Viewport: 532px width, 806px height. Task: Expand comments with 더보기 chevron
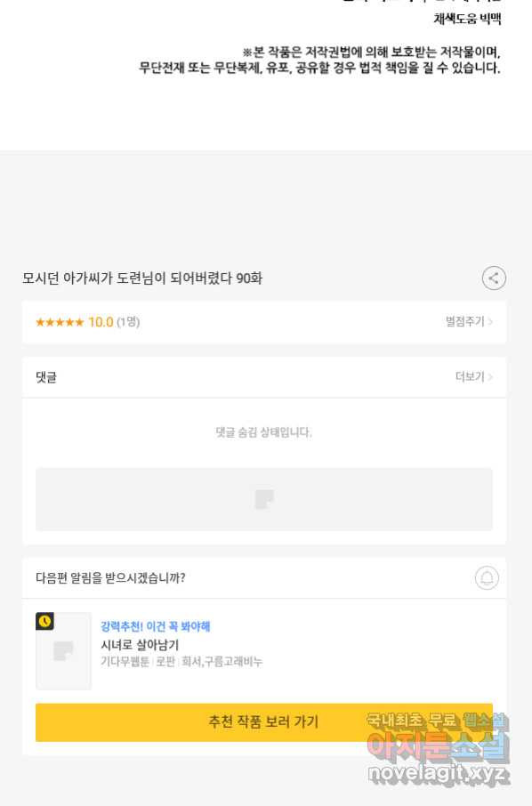490,377
